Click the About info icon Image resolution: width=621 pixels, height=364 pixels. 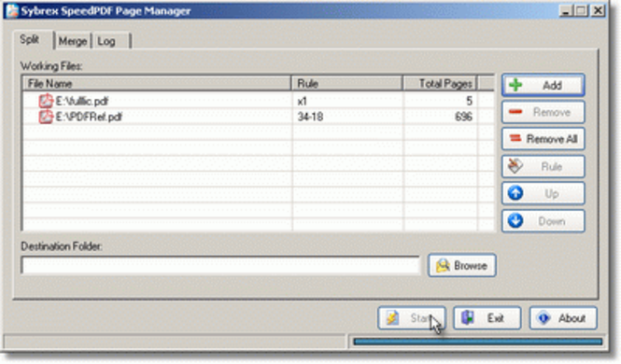543,318
